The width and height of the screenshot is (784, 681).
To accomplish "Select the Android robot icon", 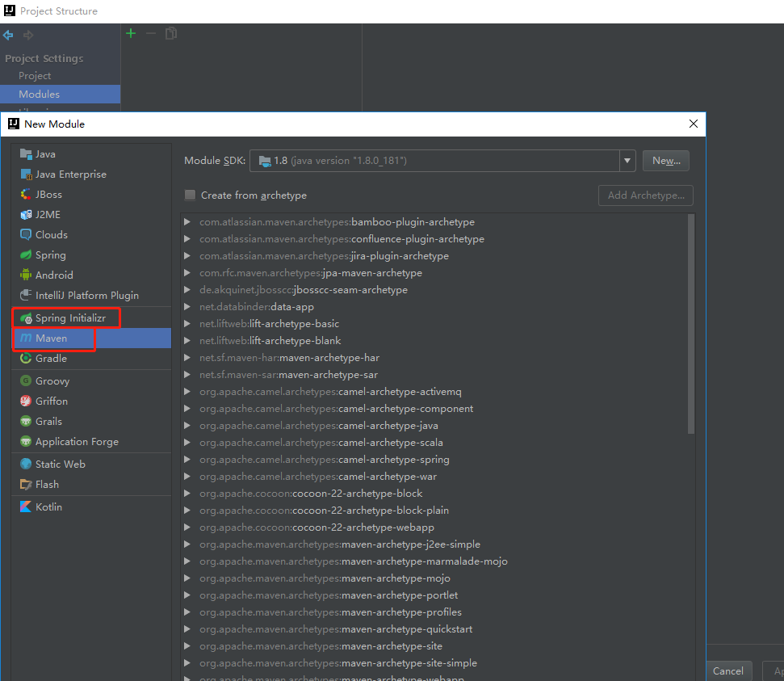I will (x=26, y=275).
